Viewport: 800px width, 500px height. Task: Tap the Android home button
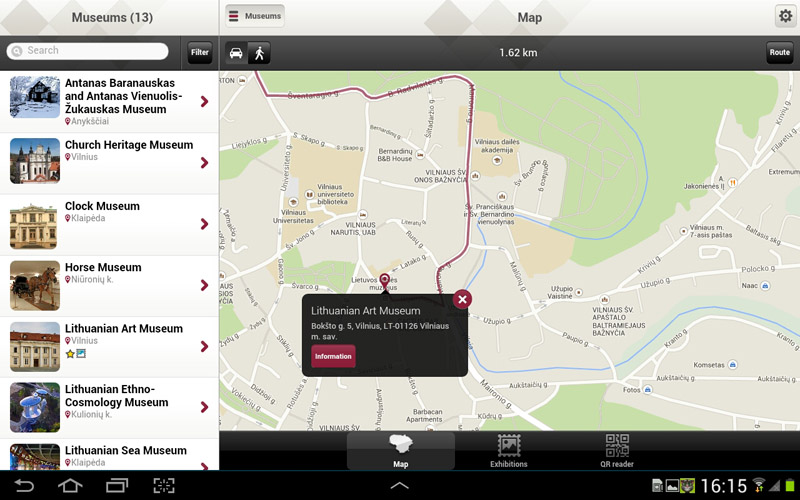click(70, 485)
